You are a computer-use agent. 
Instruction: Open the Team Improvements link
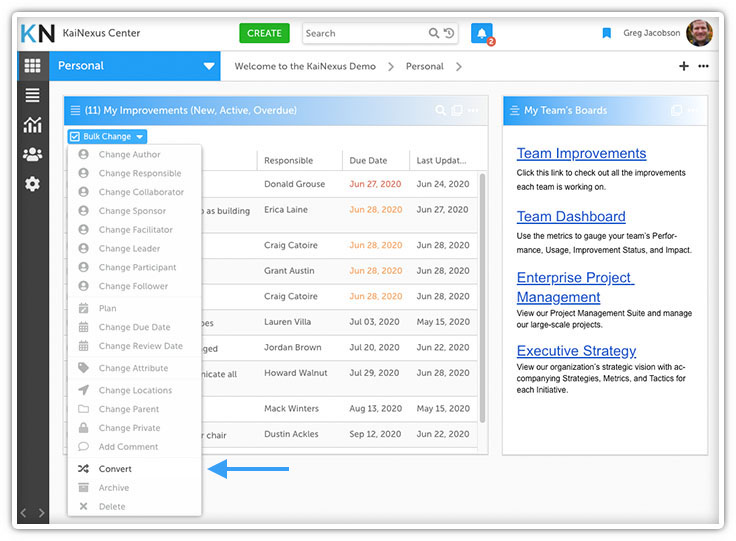pyautogui.click(x=581, y=153)
